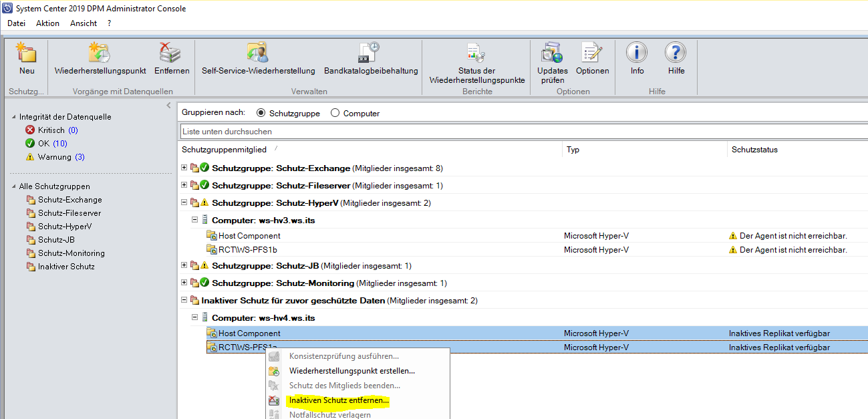The image size is (868, 419).
Task: Open the ? help menu
Action: pyautogui.click(x=109, y=23)
